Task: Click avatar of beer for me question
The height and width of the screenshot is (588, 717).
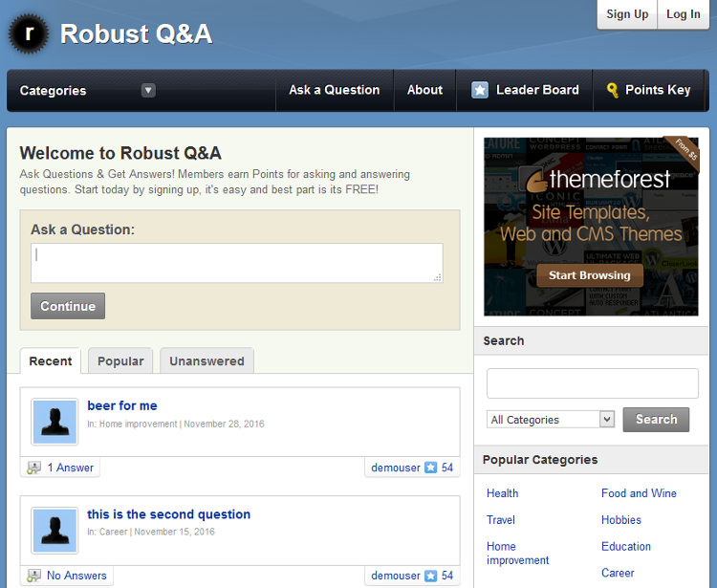Action: point(54,422)
